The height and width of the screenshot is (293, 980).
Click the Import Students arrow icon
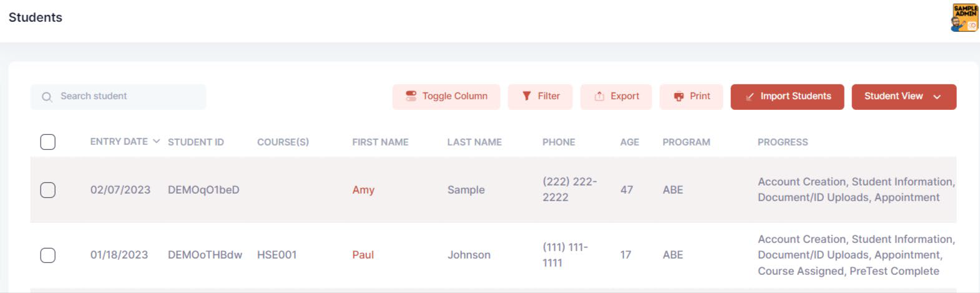pos(750,97)
